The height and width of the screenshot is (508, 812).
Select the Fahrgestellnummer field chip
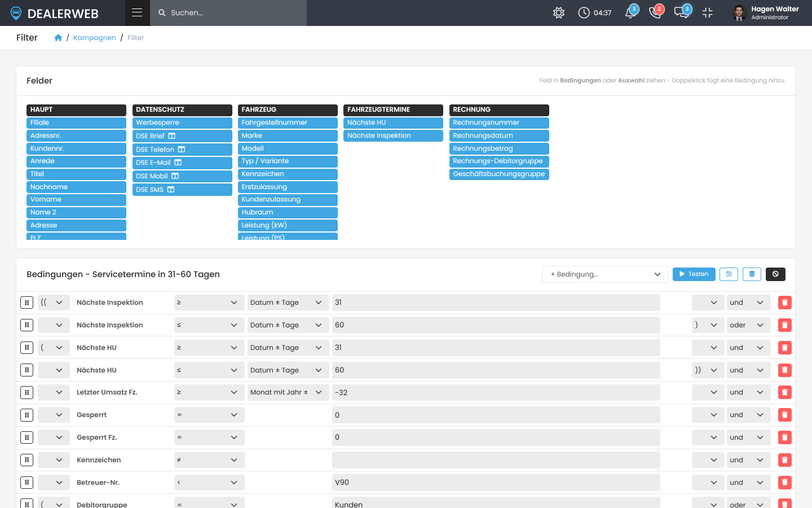point(288,122)
